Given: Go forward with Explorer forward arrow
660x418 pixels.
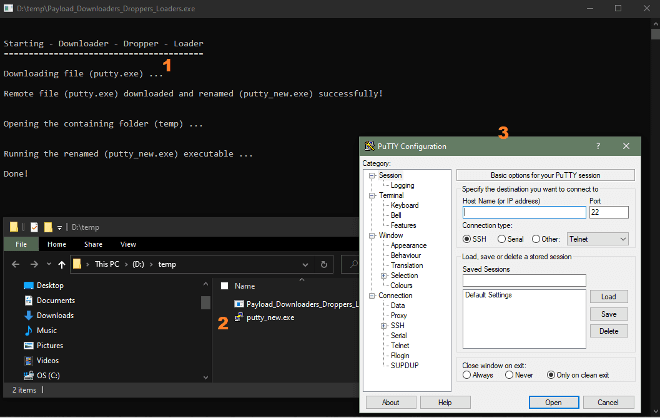Looking at the screenshot, I should (x=34, y=264).
